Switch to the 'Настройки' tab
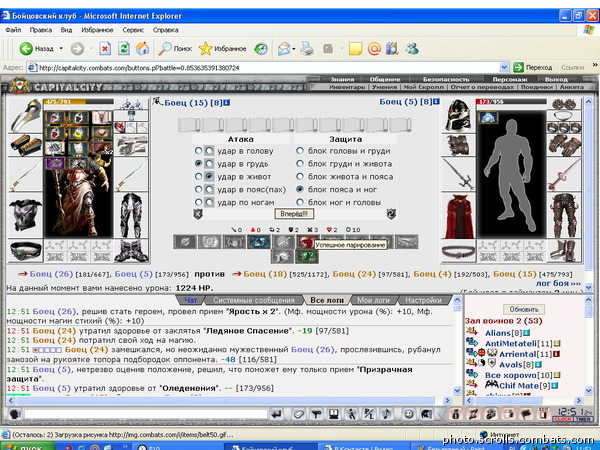600x450 pixels. click(x=423, y=300)
